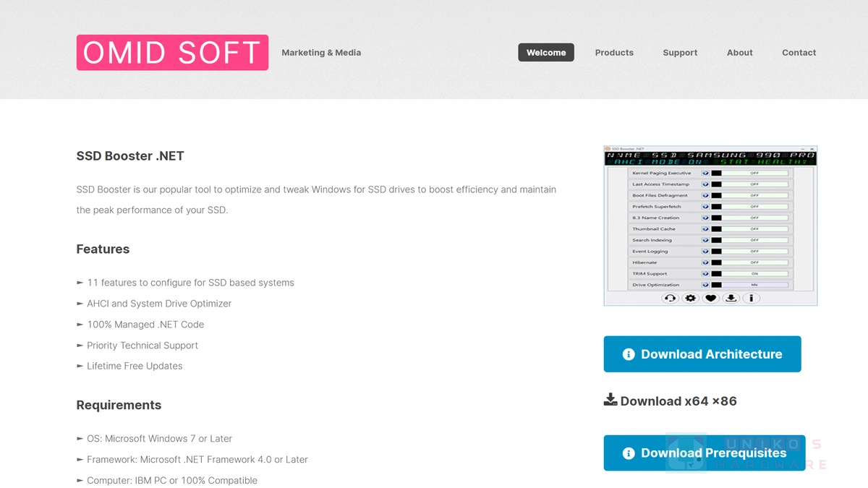Toggle the Kernel Paging Executive switch
This screenshot has width=868, height=488.
coord(750,174)
